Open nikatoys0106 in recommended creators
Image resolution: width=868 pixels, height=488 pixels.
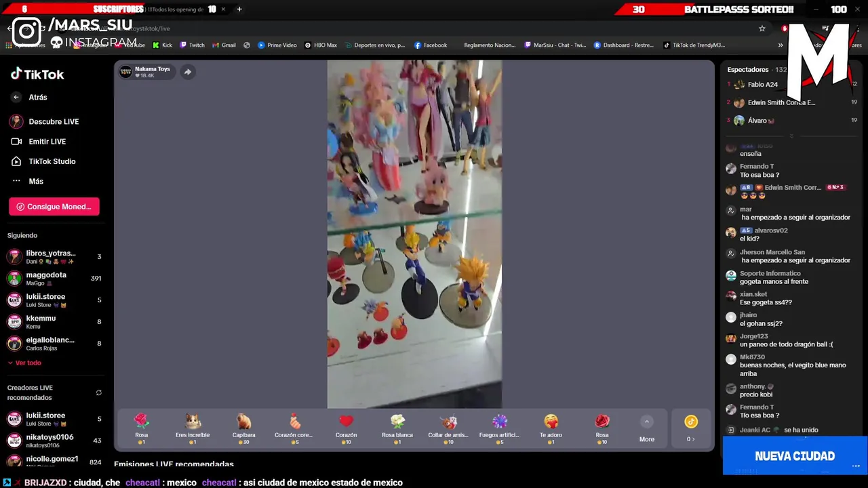(x=54, y=441)
